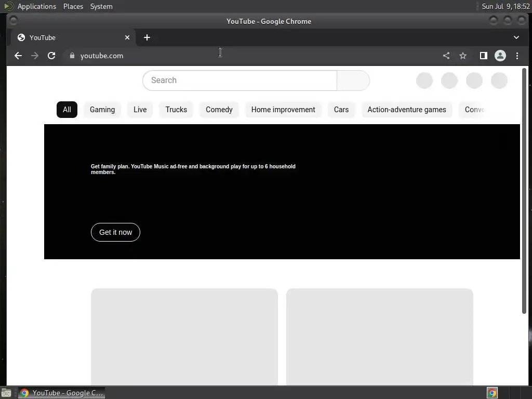Open the System menu
This screenshot has height=399, width=532.
pos(101,6)
